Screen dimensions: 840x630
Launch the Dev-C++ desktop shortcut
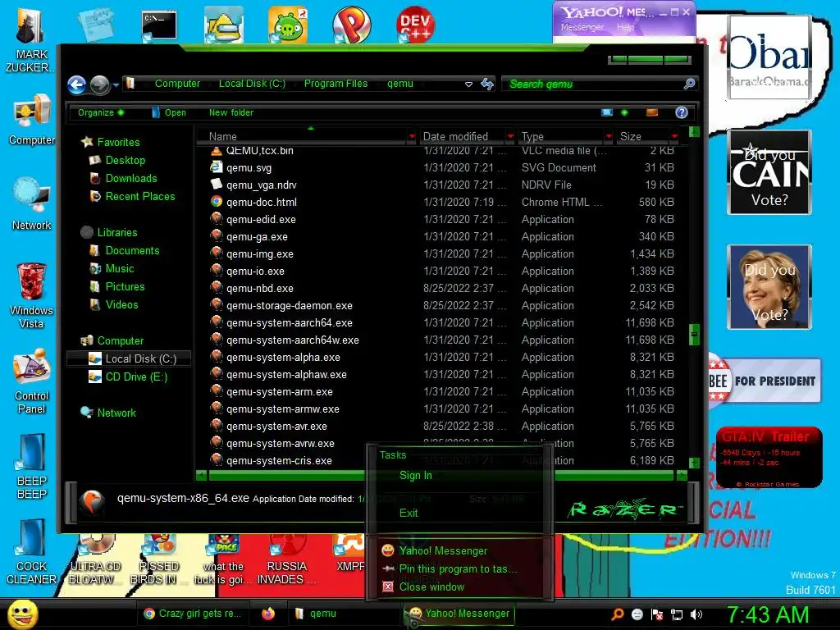(415, 25)
